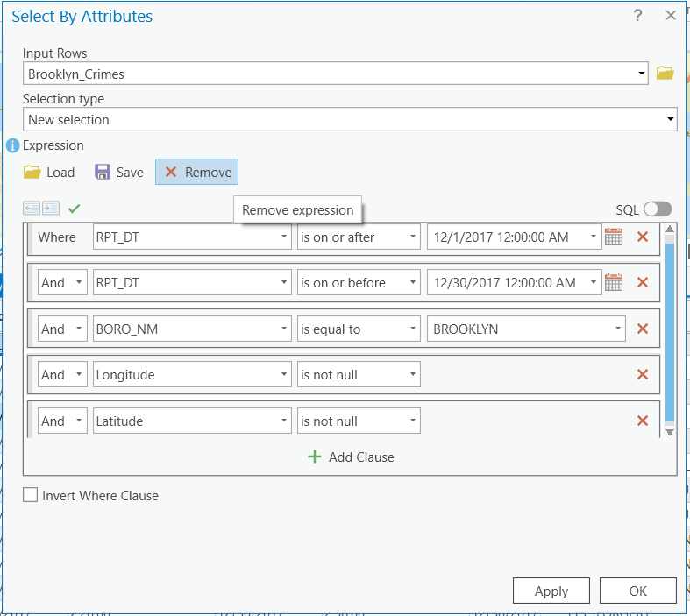Delete the Longitude clause with red X
This screenshot has width=690, height=616.
642,374
